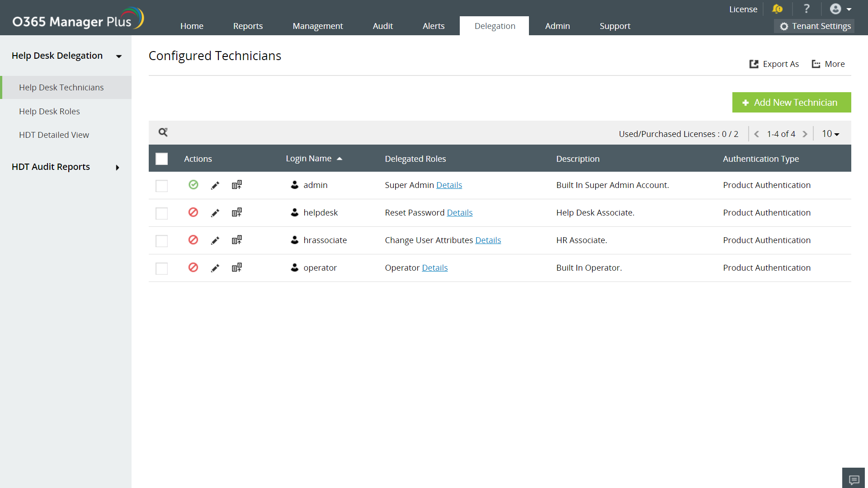Check the hrassociate row checkbox
The image size is (868, 488).
161,241
